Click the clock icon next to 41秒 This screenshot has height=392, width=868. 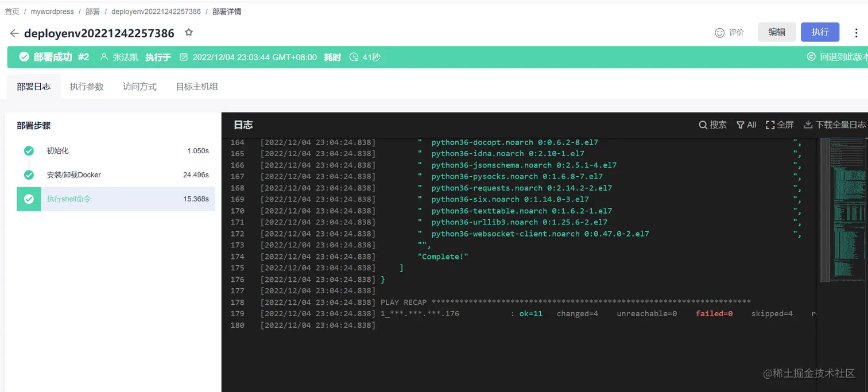(354, 57)
